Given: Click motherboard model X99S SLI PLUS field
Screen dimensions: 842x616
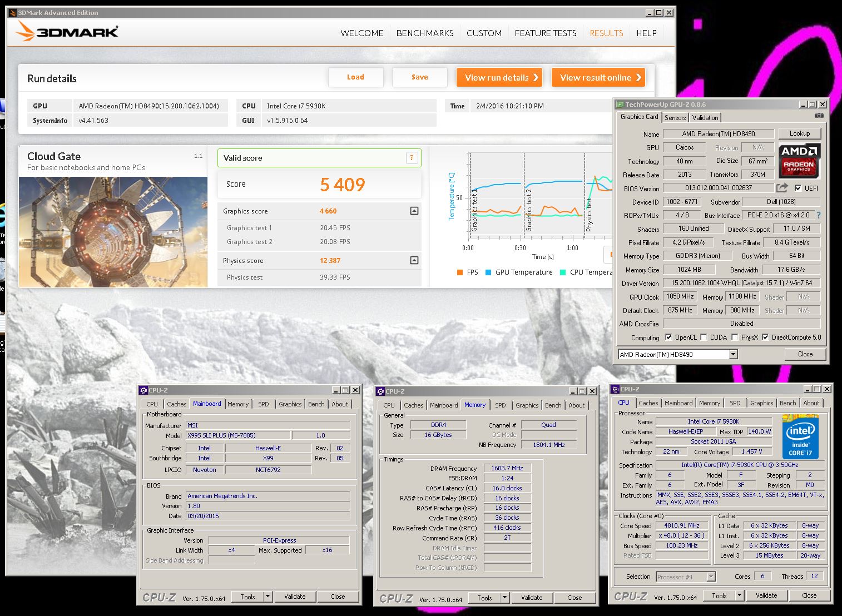Looking at the screenshot, I should point(238,435).
